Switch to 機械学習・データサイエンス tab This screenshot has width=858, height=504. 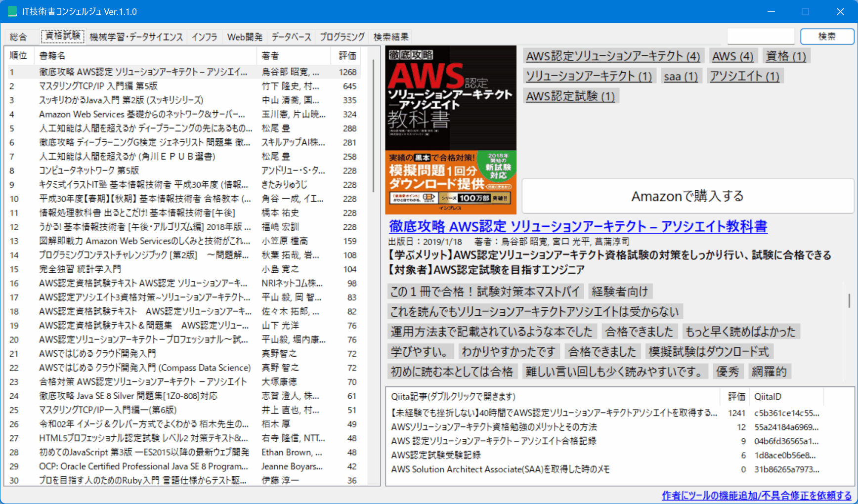coord(136,37)
